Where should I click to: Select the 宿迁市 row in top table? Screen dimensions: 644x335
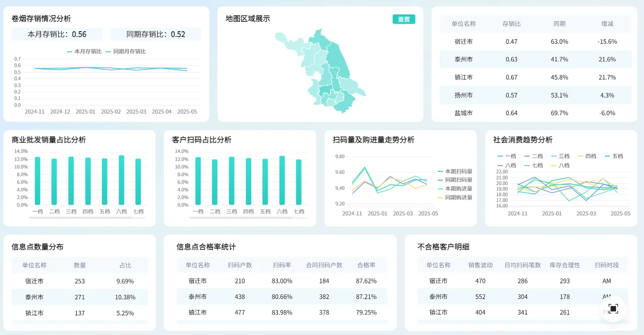535,41
